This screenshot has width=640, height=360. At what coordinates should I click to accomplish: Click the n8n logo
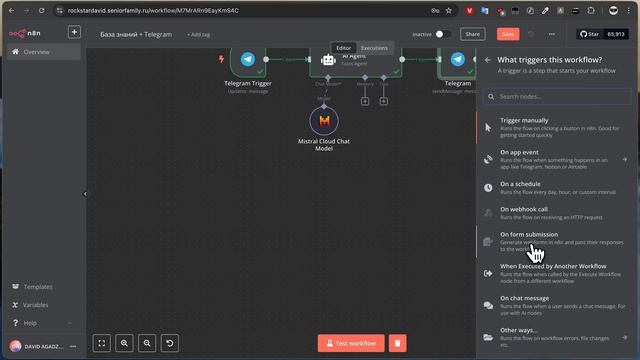pyautogui.click(x=25, y=33)
